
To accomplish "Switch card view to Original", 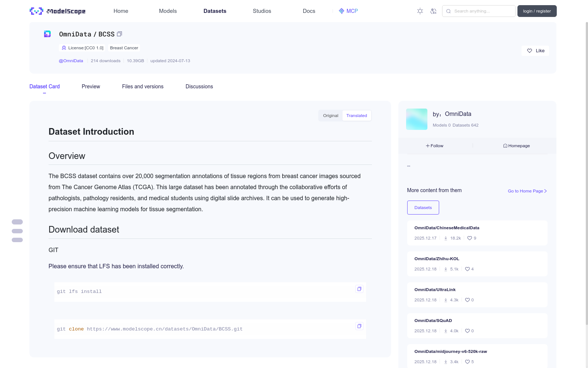I will pyautogui.click(x=330, y=116).
